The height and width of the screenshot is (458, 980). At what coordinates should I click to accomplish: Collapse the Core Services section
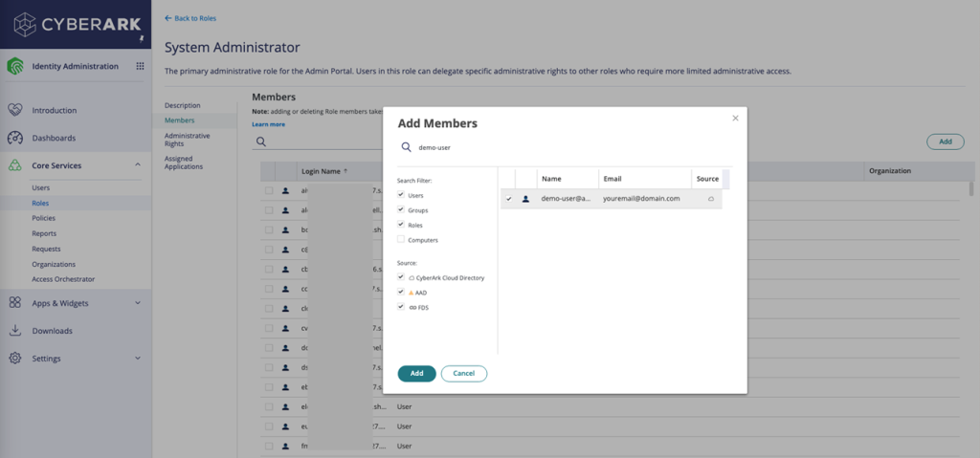tap(138, 165)
